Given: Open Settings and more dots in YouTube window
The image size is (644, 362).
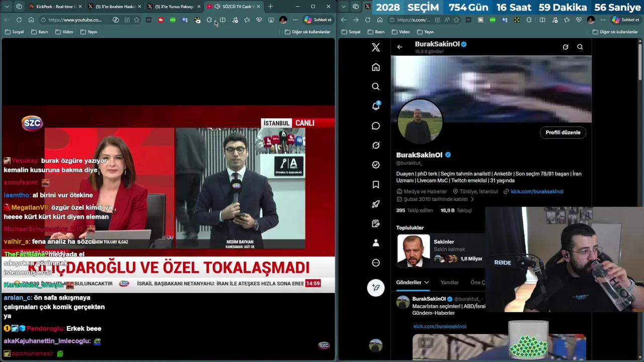Looking at the screenshot, I should tap(295, 20).
